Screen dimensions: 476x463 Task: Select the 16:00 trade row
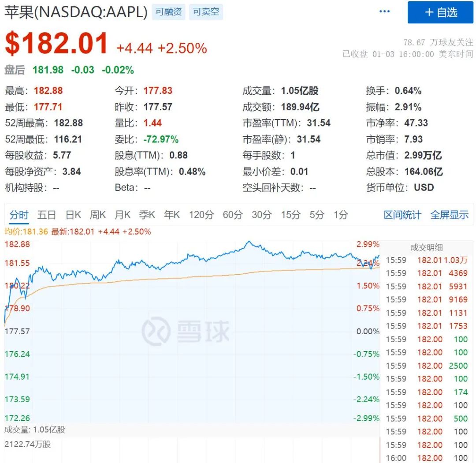point(427,458)
